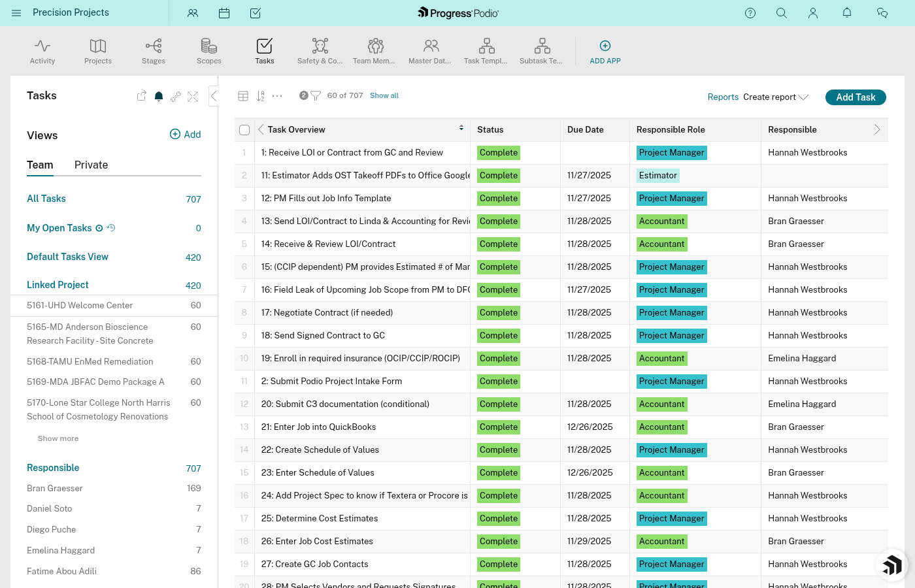This screenshot has height=588, width=915.
Task: Select the Stages app icon
Action: (153, 46)
